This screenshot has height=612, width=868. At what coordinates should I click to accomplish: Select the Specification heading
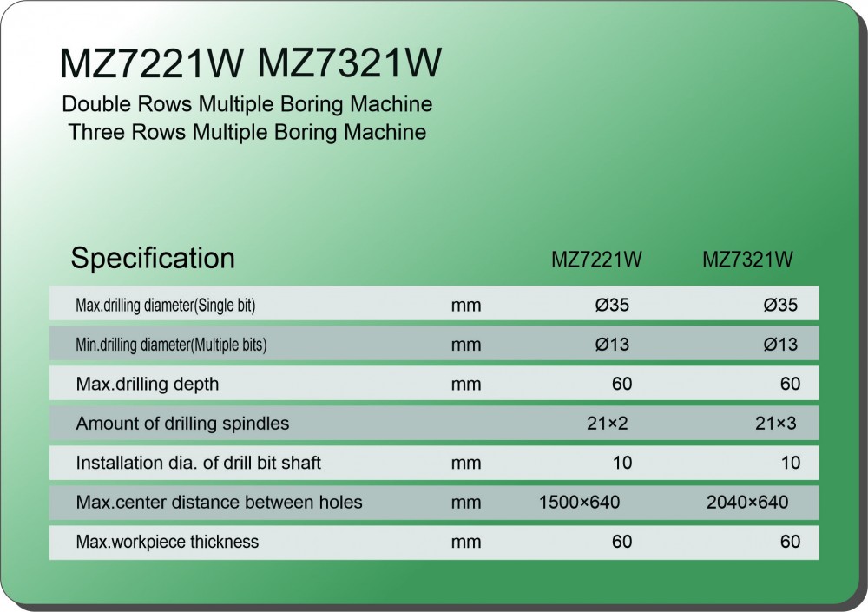click(153, 259)
